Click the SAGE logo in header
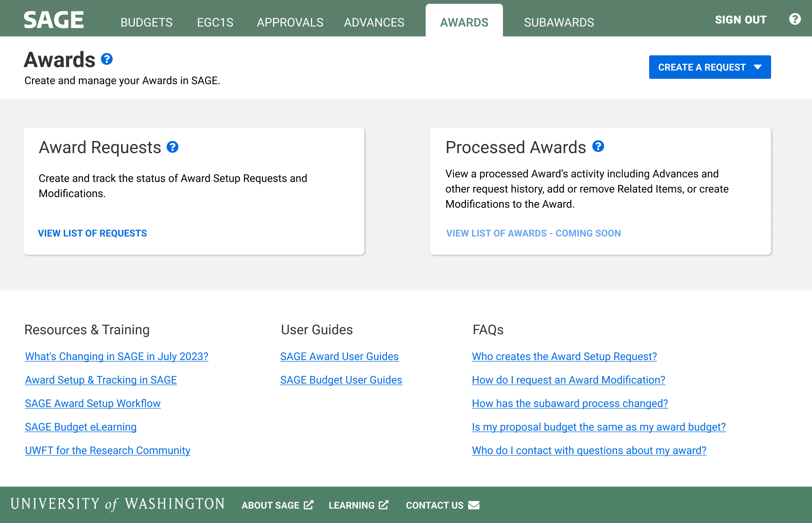This screenshot has width=812, height=523. click(x=54, y=20)
